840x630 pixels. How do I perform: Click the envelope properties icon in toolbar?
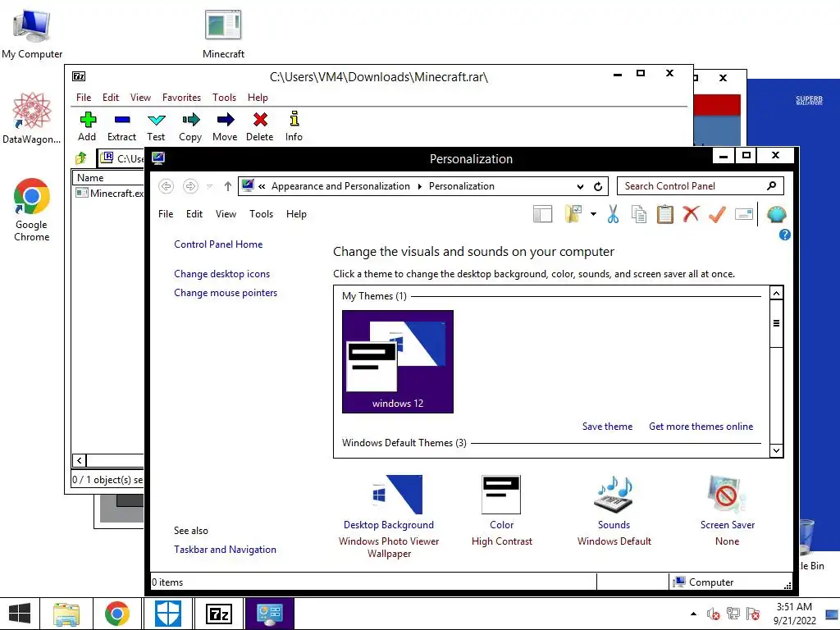pos(743,214)
